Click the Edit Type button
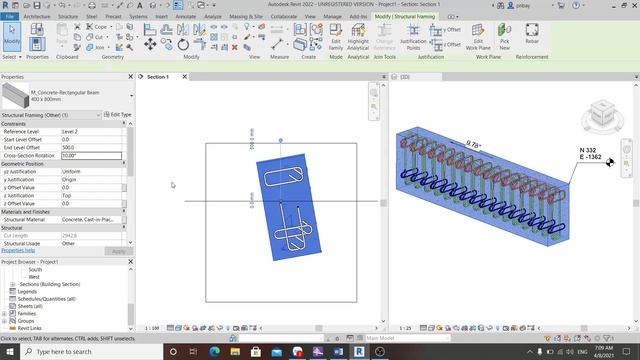The image size is (640, 360). [118, 115]
